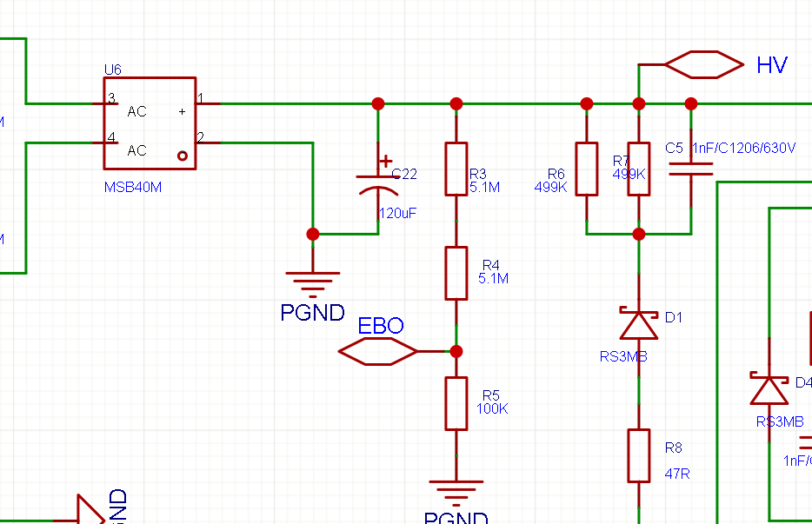
Task: Click the 100K value label of R5
Action: [492, 408]
